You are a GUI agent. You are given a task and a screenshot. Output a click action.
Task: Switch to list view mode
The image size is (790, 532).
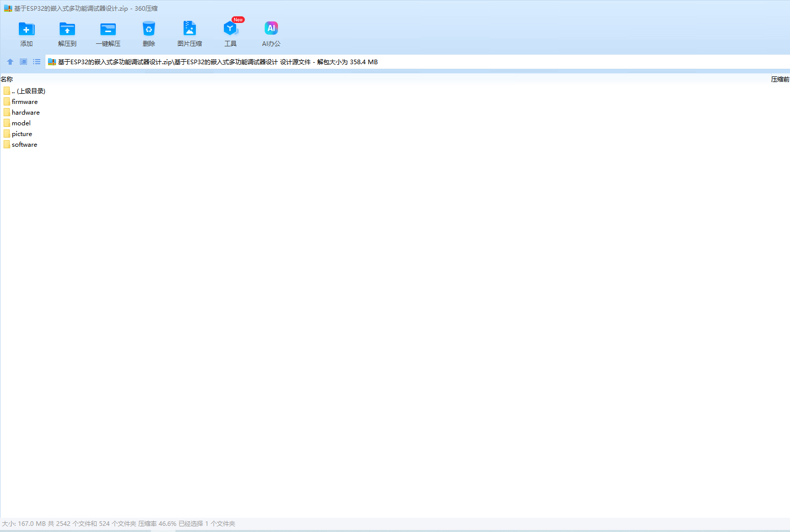(37, 62)
